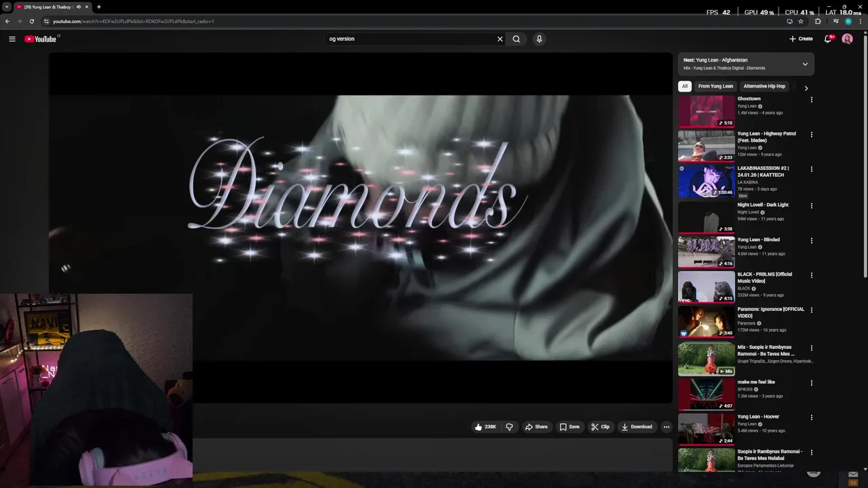868x488 pixels.
Task: Open Options for Suopis ir Rambynas Mix
Action: [x=811, y=348]
